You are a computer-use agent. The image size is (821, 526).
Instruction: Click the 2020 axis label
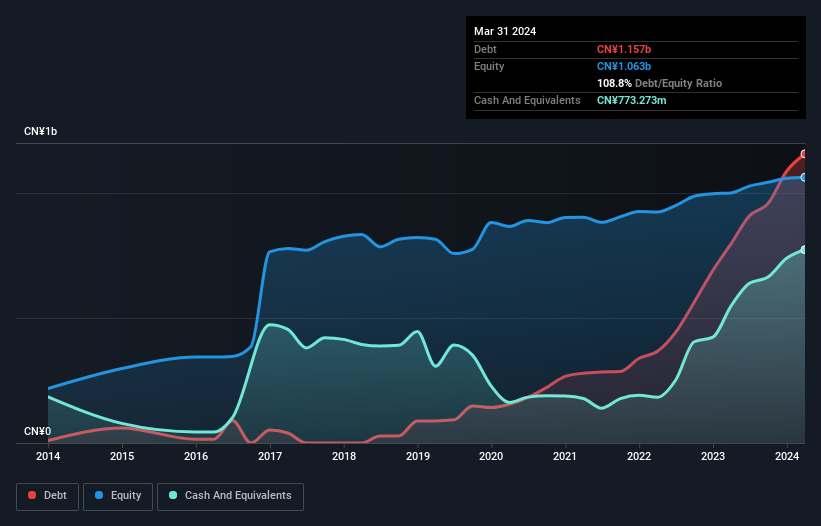tap(491, 456)
